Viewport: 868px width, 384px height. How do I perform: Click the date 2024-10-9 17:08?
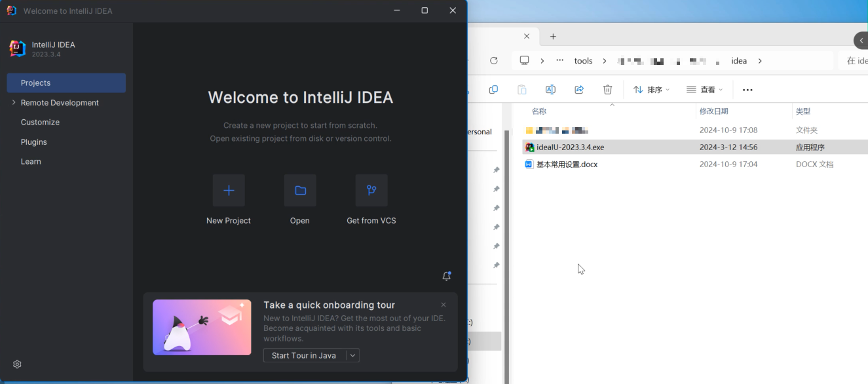click(728, 130)
